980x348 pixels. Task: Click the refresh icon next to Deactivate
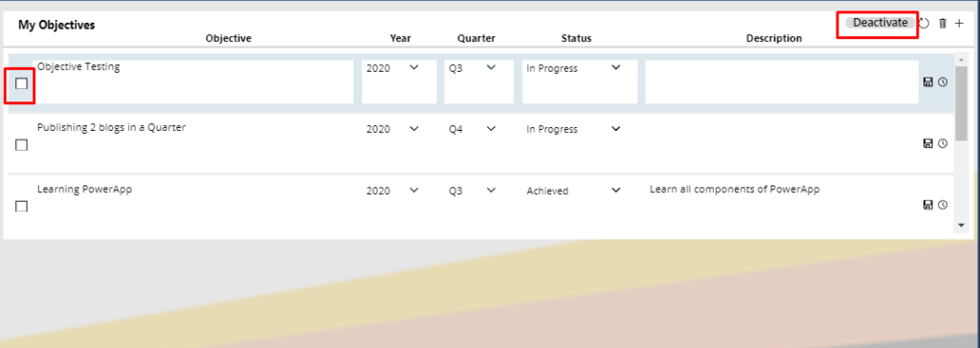click(924, 23)
